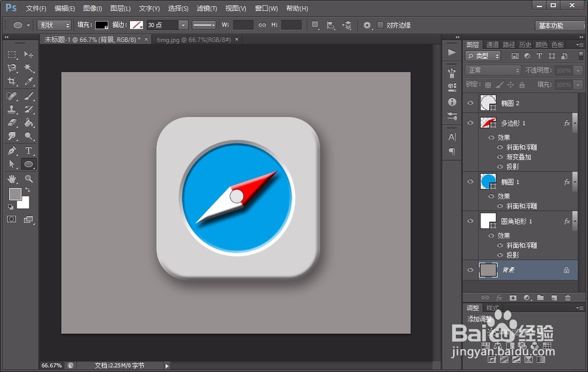Create a new layer group folder
The width and height of the screenshot is (588, 372).
click(540, 298)
